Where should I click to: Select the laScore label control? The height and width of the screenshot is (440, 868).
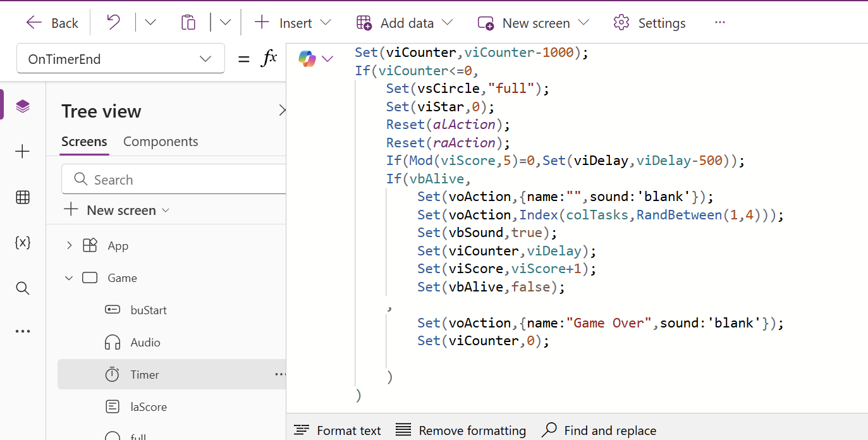[149, 407]
